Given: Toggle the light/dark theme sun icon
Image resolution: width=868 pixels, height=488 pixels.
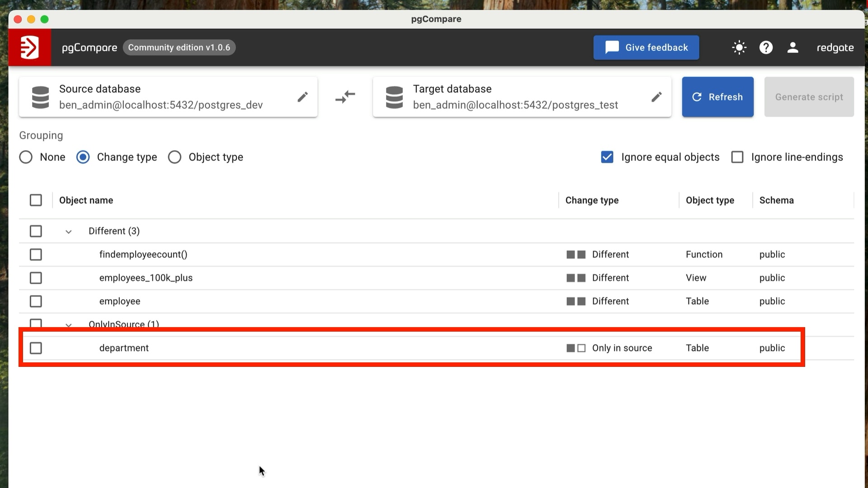Looking at the screenshot, I should tap(739, 47).
